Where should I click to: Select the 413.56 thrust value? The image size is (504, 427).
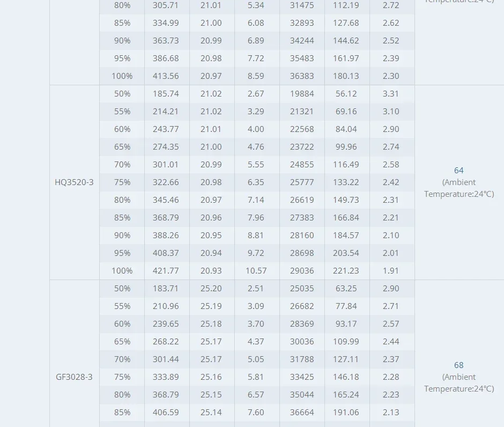point(166,76)
